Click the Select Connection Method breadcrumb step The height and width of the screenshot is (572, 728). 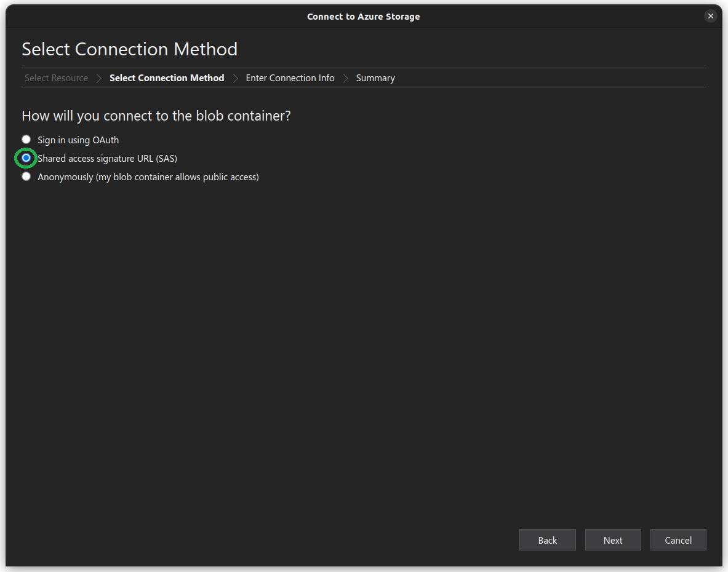pos(167,78)
